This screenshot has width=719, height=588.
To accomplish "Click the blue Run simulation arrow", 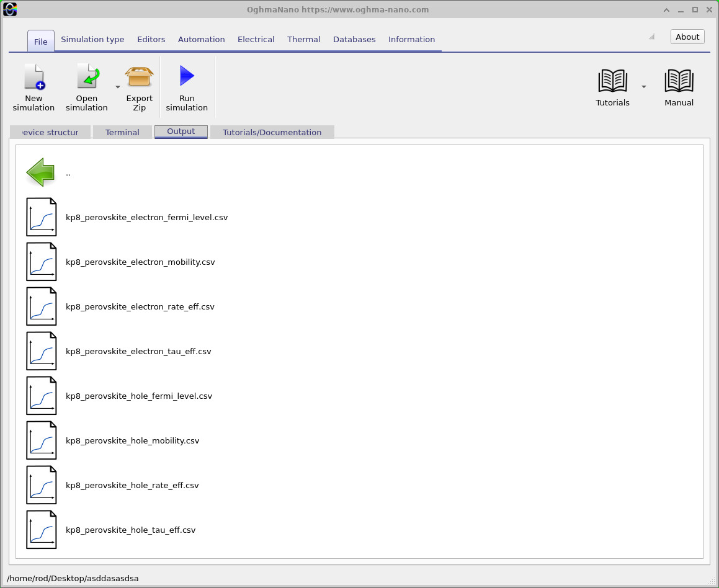I will [187, 76].
